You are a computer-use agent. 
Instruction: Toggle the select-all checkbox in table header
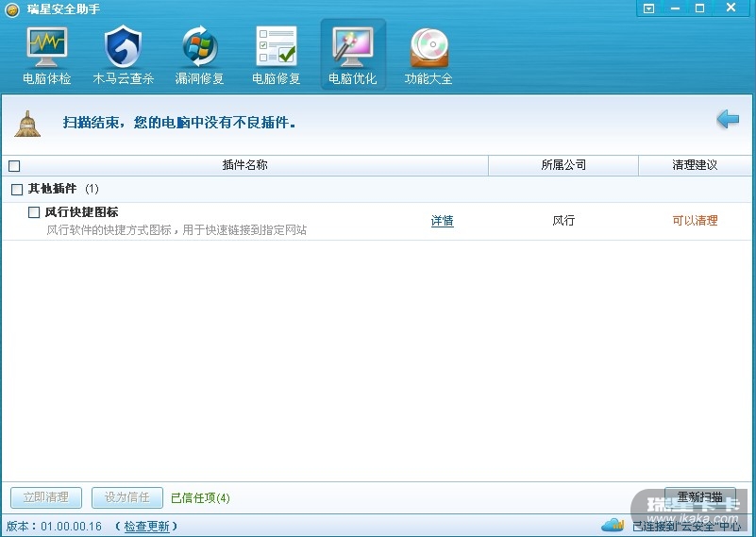(14, 166)
